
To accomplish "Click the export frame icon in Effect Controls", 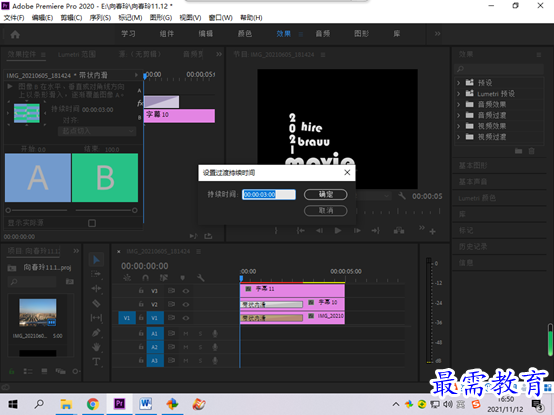I will [x=208, y=236].
